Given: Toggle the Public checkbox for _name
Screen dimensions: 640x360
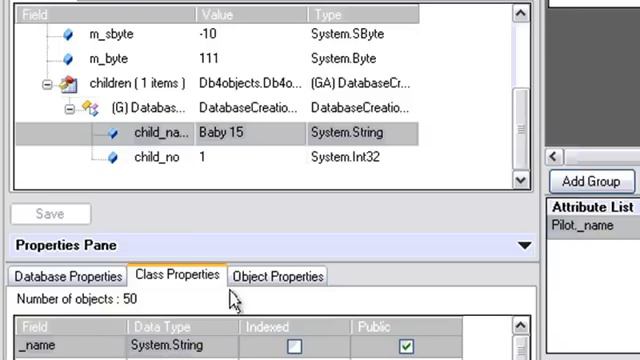Looking at the screenshot, I should (406, 347).
